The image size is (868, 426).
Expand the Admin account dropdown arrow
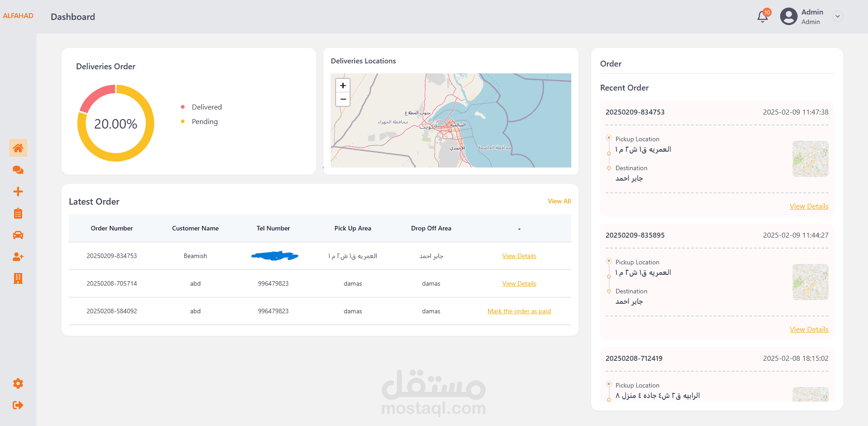[838, 16]
